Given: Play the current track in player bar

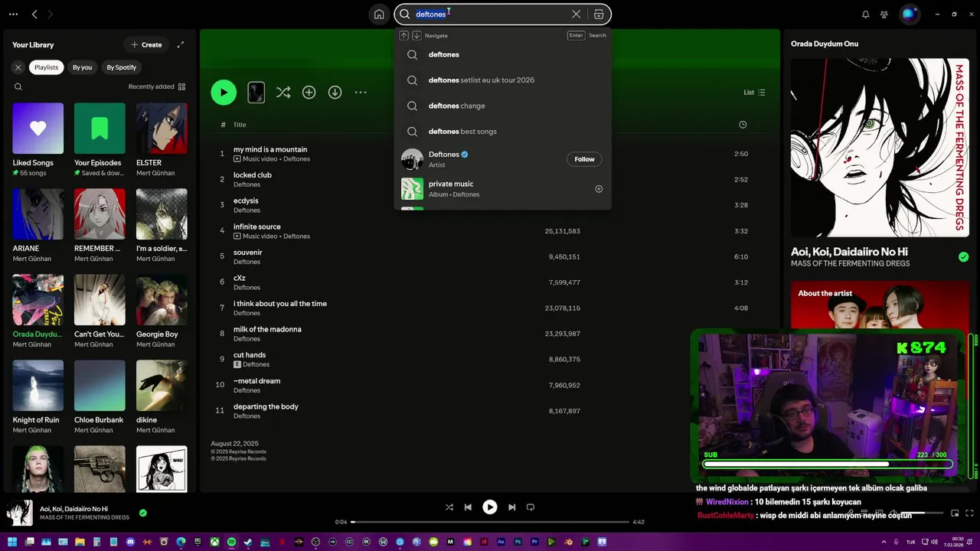Looking at the screenshot, I should coord(490,507).
